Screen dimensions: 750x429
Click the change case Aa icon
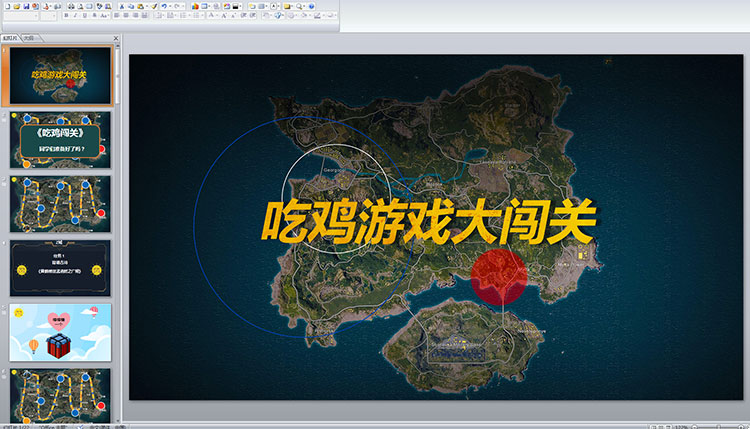[103, 15]
